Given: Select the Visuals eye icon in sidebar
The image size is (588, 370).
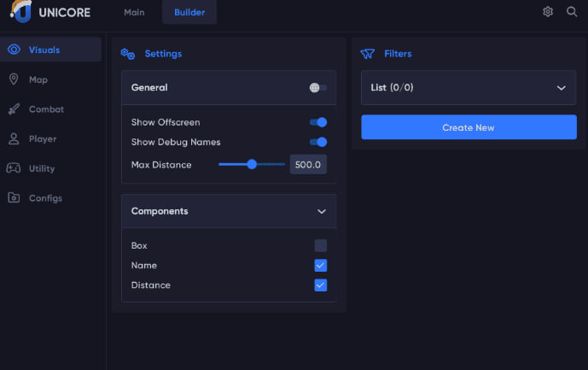Looking at the screenshot, I should point(14,50).
